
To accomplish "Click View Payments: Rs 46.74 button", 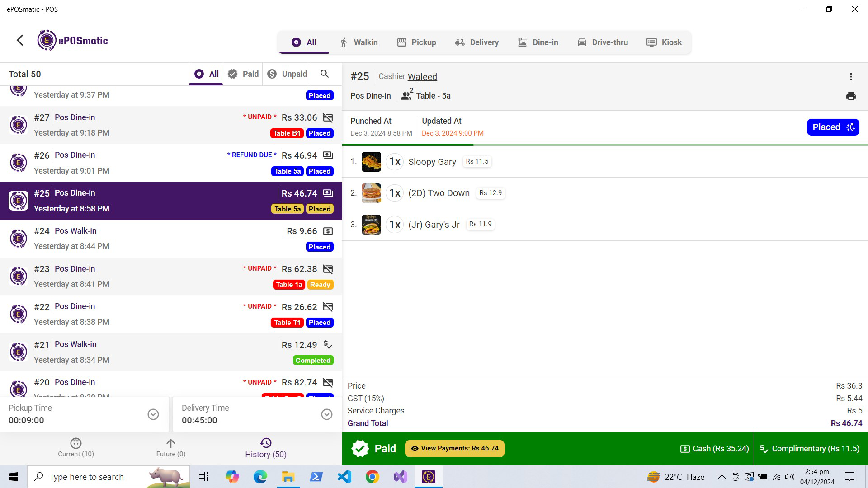I will (454, 449).
